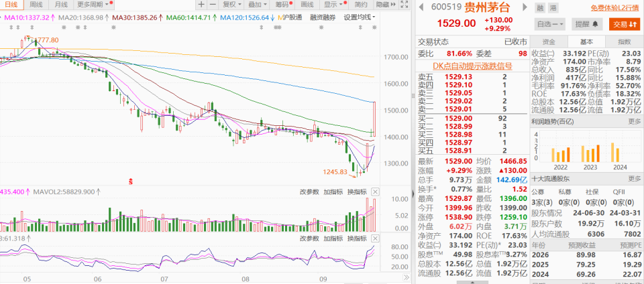Click 金额 value 142.69亿
644x284 pixels.
[513, 179]
